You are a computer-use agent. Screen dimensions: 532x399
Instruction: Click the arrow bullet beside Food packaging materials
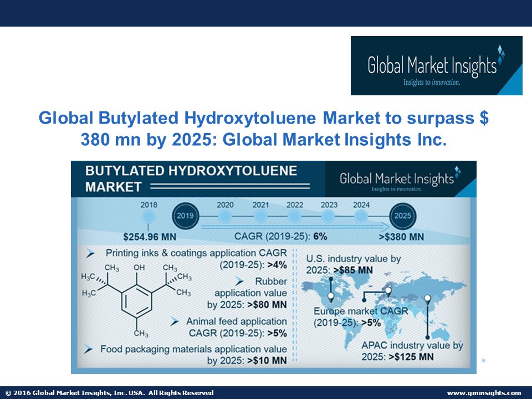click(x=88, y=349)
